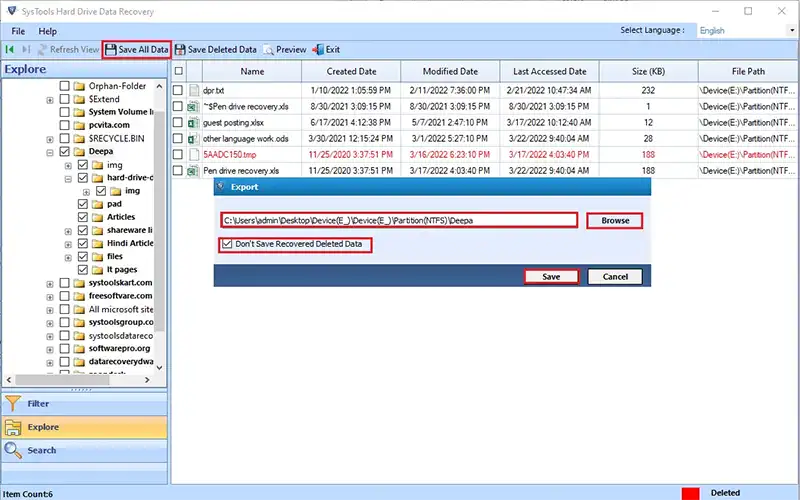
Task: Click the grey next-item arrow icon
Action: (x=26, y=49)
